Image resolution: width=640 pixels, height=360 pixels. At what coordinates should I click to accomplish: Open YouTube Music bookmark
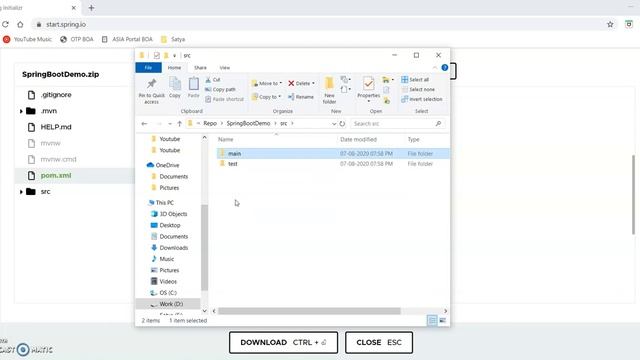[x=27, y=39]
